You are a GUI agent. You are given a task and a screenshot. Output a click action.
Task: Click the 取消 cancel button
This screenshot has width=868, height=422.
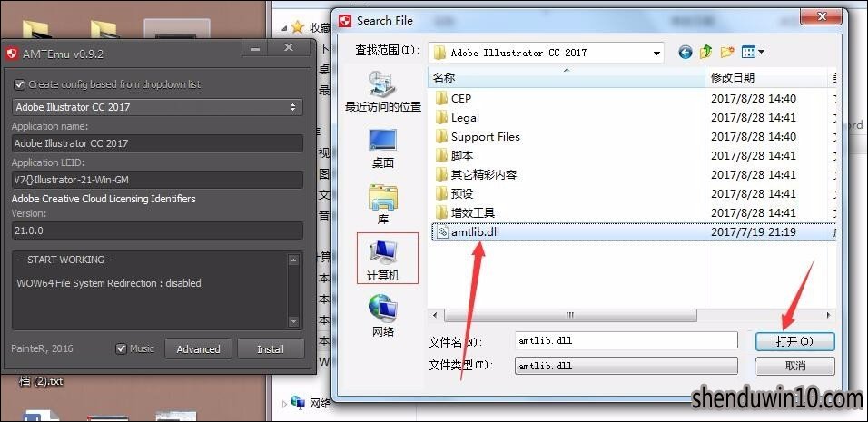click(795, 366)
